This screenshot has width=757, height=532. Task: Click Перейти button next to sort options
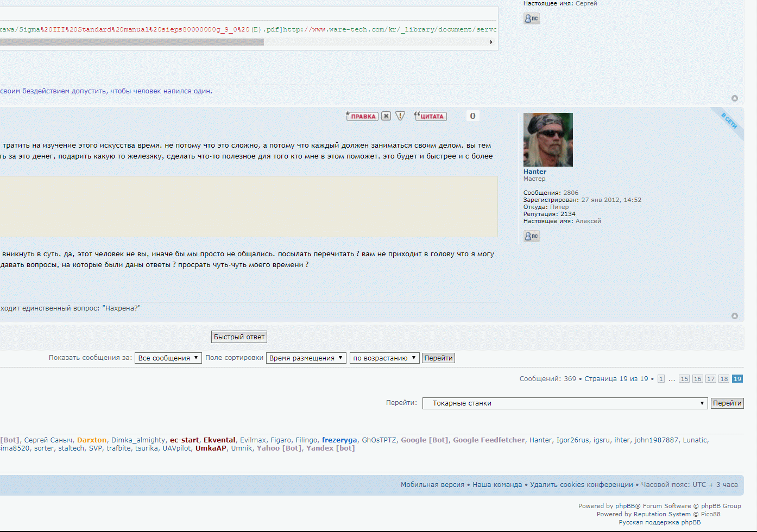[438, 358]
